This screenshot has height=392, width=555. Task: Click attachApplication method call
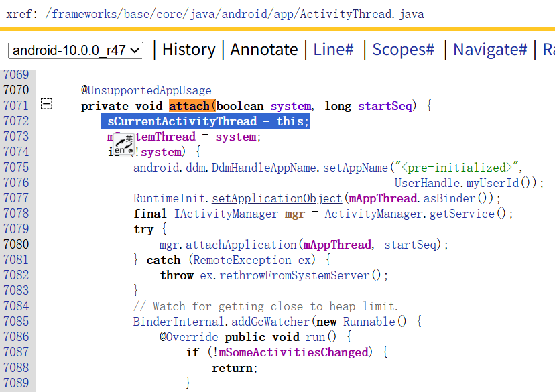tap(241, 245)
